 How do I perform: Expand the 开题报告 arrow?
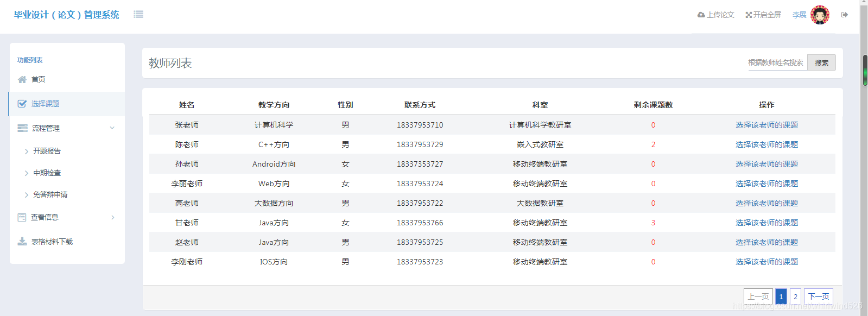point(27,151)
